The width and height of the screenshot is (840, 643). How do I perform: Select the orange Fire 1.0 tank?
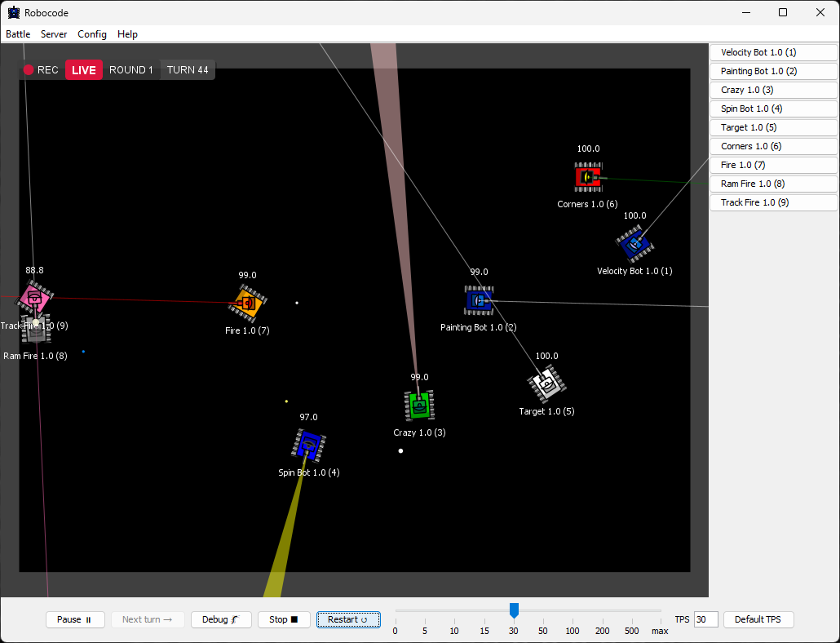point(248,303)
